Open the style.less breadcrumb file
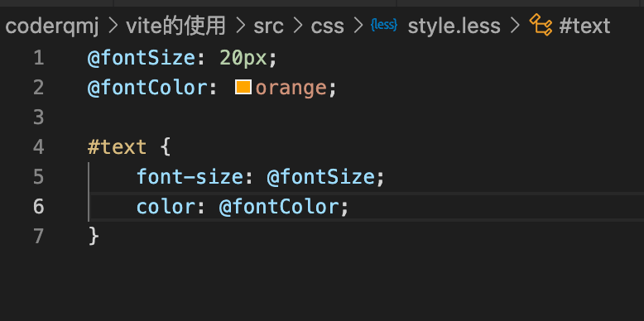The width and height of the screenshot is (644, 321). click(454, 26)
